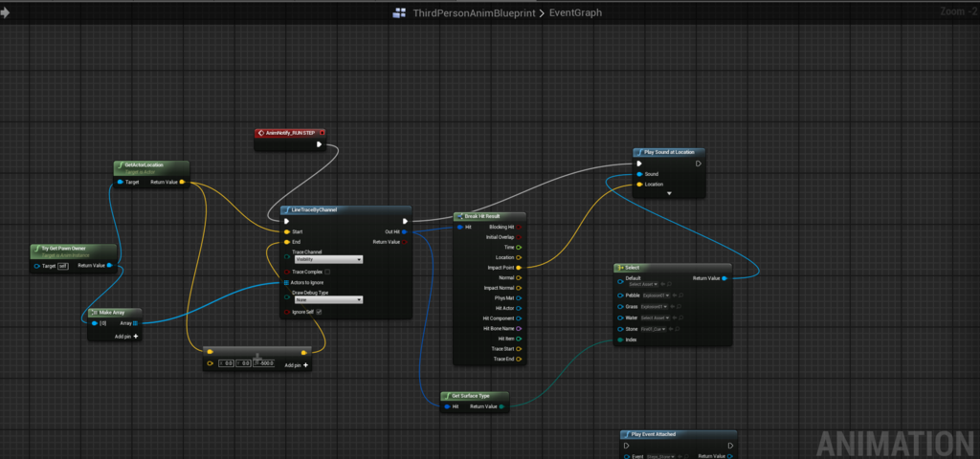Click the Phys Mat output pin
The width and height of the screenshot is (980, 459).
[519, 298]
